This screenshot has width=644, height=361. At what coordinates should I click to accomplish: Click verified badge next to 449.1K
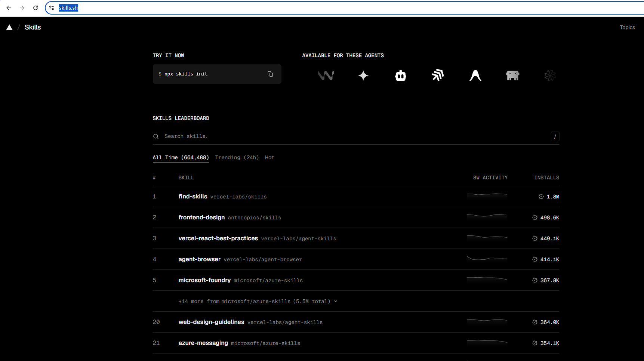pyautogui.click(x=535, y=238)
